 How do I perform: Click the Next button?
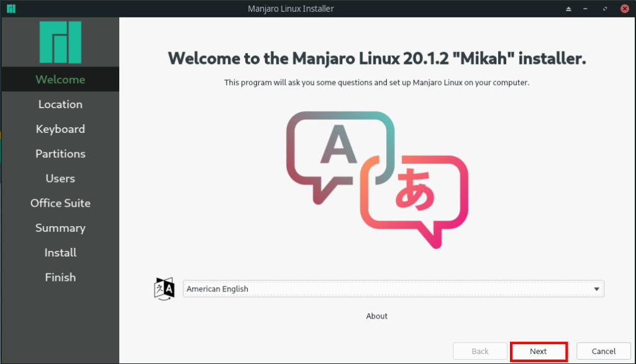click(x=538, y=352)
